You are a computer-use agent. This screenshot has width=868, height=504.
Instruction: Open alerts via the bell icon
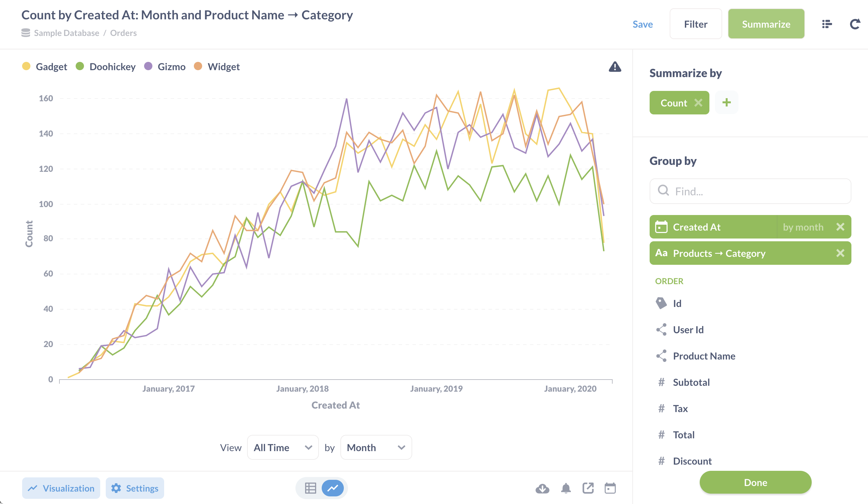click(566, 488)
